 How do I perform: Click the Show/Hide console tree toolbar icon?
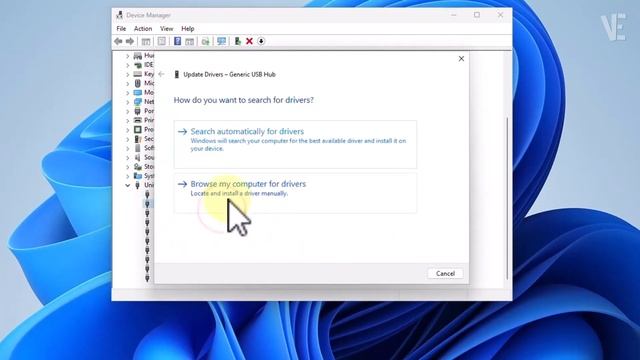146,41
